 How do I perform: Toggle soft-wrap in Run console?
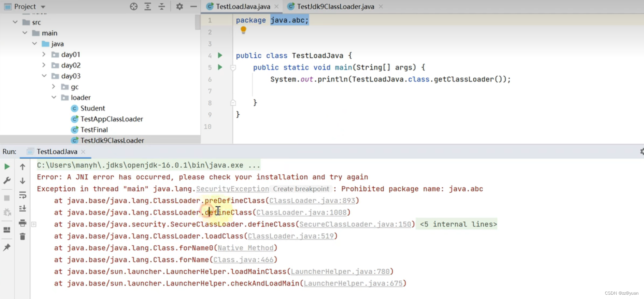tap(23, 195)
